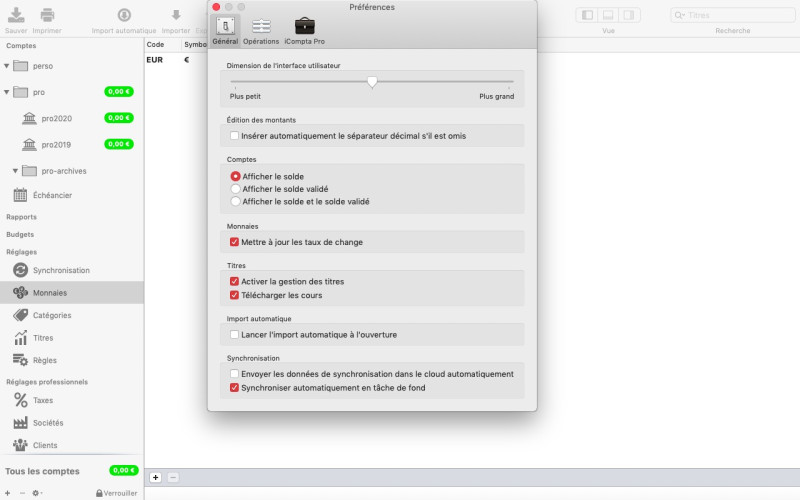Click the interface size slider handle
This screenshot has width=800, height=500.
point(372,82)
